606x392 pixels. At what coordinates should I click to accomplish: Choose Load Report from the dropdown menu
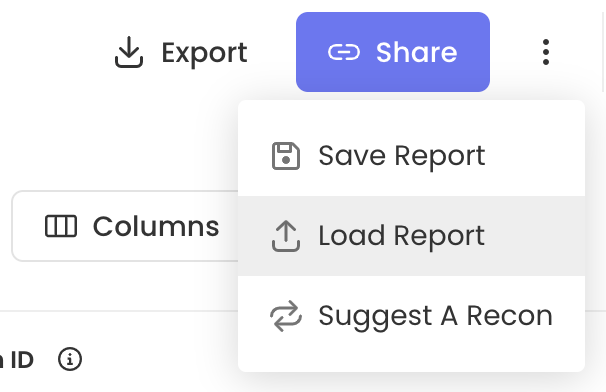pos(411,236)
